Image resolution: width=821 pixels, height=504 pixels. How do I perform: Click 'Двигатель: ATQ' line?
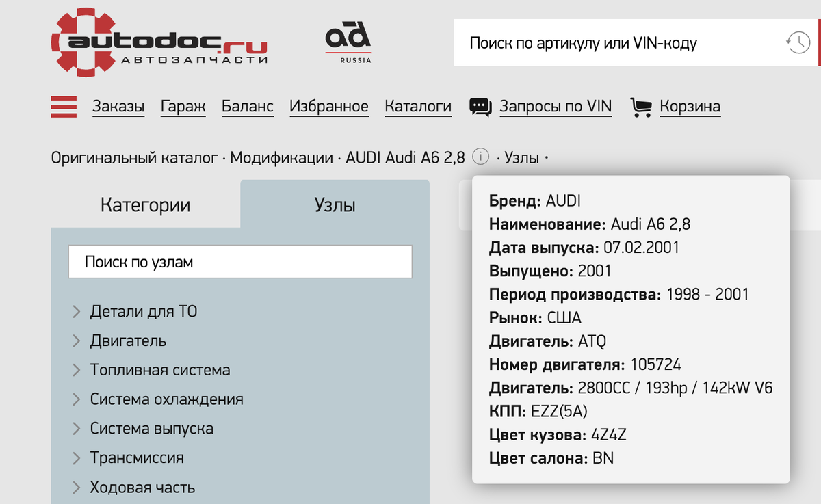coord(548,341)
